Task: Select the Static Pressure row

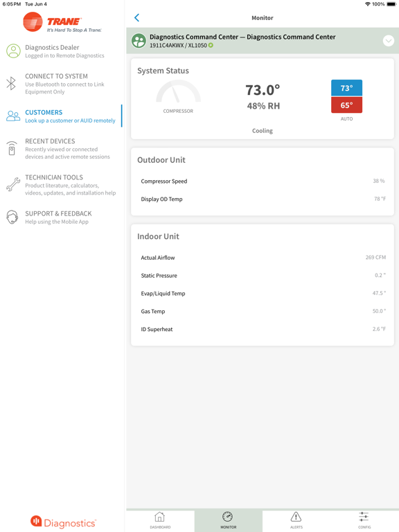Action: (x=263, y=276)
